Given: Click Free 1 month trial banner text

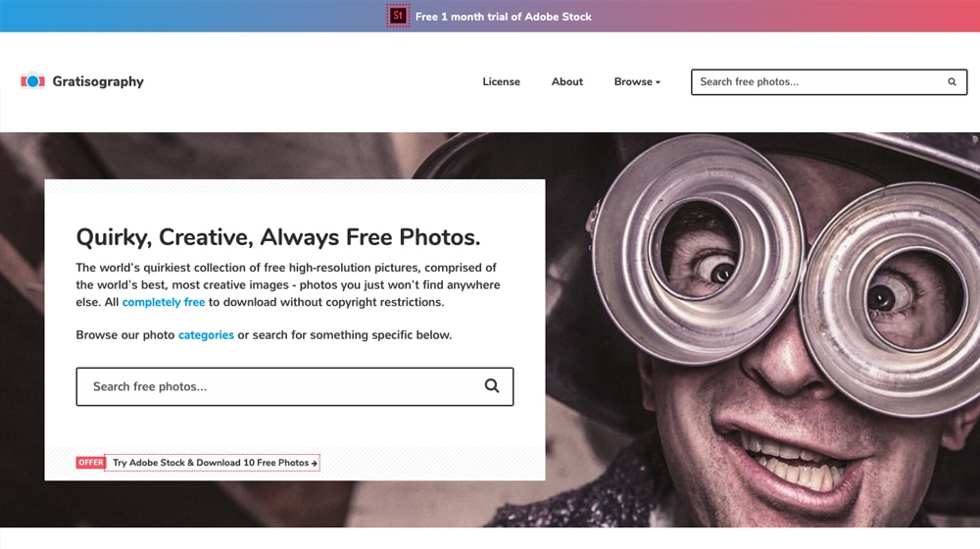Looking at the screenshot, I should 503,17.
